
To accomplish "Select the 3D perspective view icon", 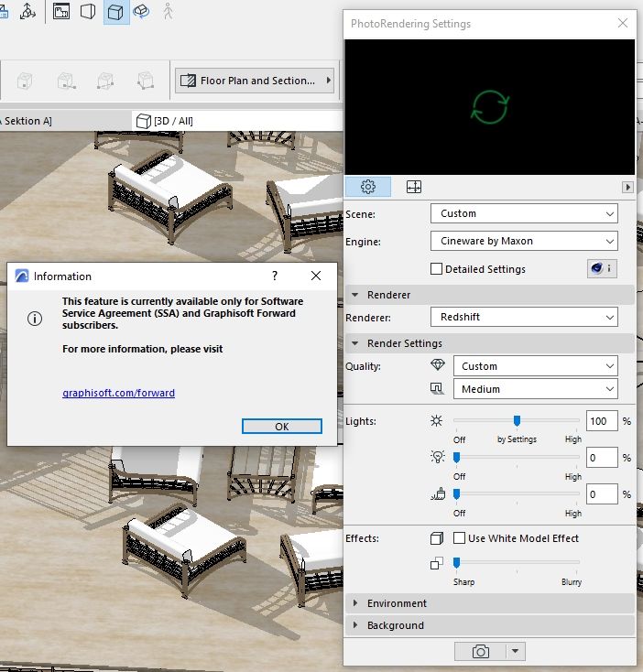I will 115,12.
